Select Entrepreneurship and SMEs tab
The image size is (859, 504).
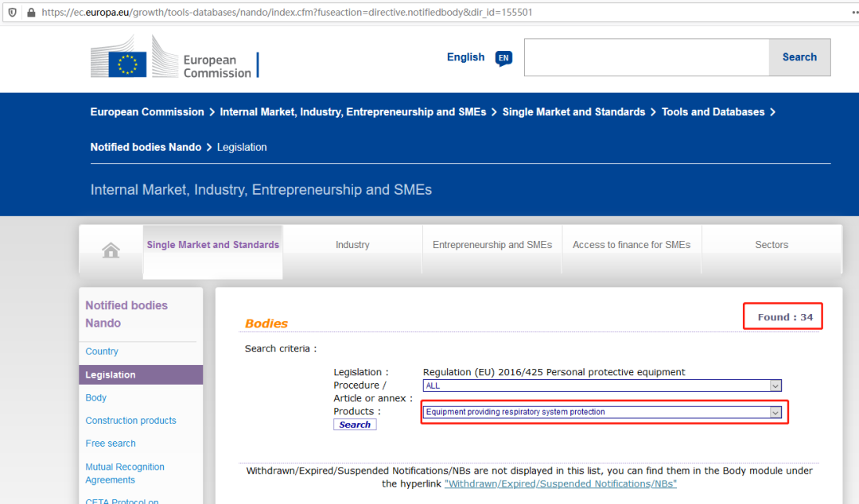click(492, 245)
